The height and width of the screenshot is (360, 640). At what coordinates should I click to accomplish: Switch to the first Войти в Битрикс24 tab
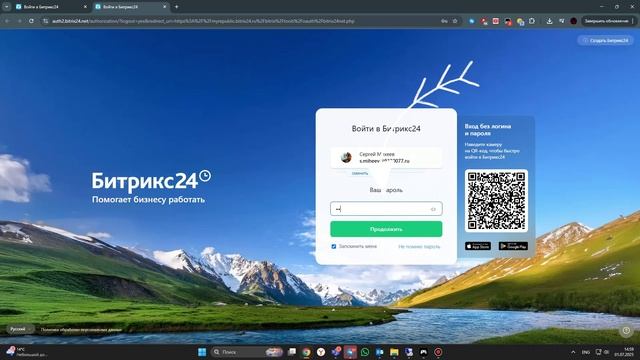click(x=51, y=7)
